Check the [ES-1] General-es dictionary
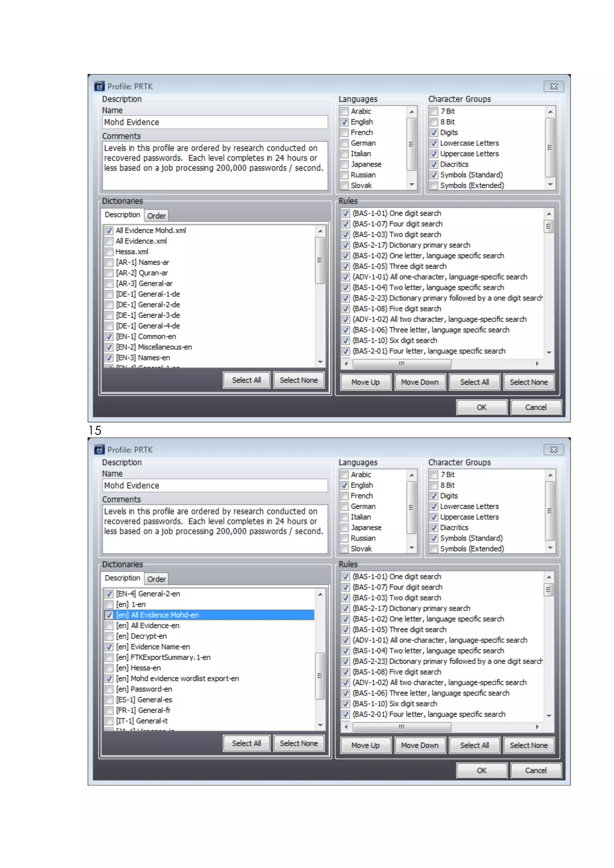 (109, 700)
